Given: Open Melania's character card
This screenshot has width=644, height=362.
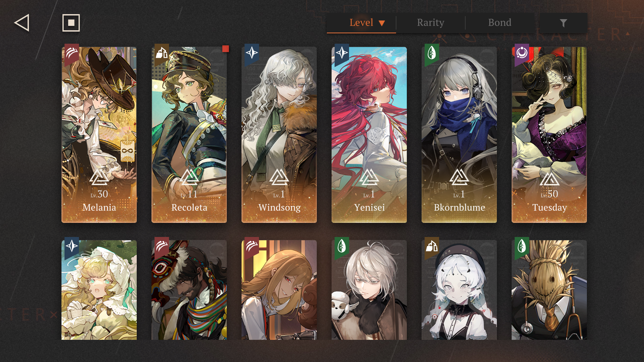Looking at the screenshot, I should coord(99,135).
